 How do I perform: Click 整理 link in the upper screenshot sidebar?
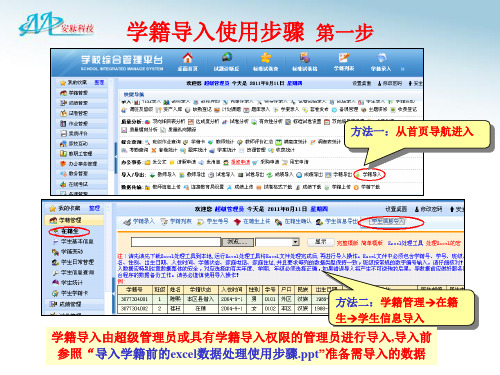point(99,82)
